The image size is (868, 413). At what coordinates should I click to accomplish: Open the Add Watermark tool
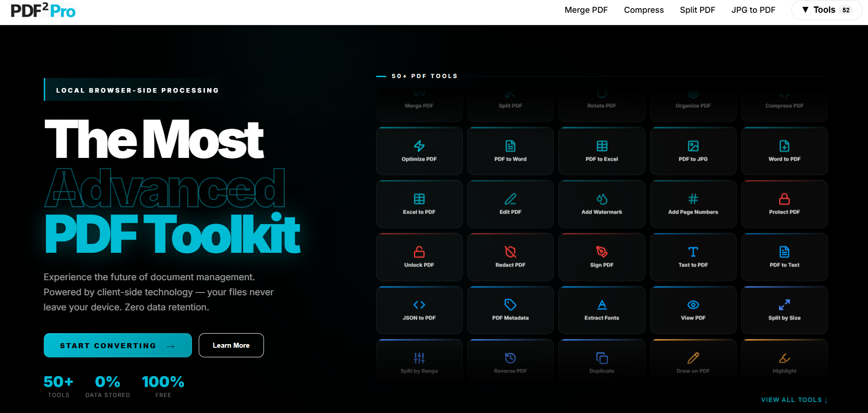click(602, 204)
